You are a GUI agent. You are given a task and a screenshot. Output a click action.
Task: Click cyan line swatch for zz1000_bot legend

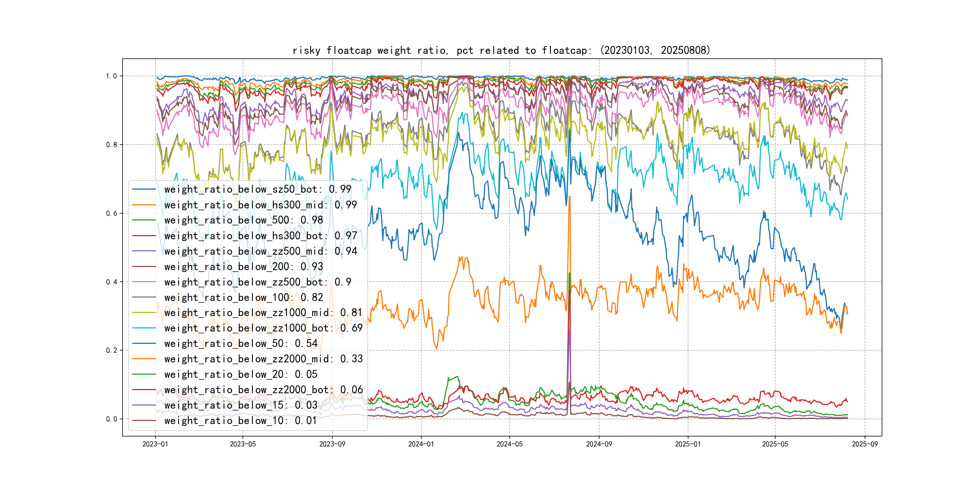[x=144, y=328]
